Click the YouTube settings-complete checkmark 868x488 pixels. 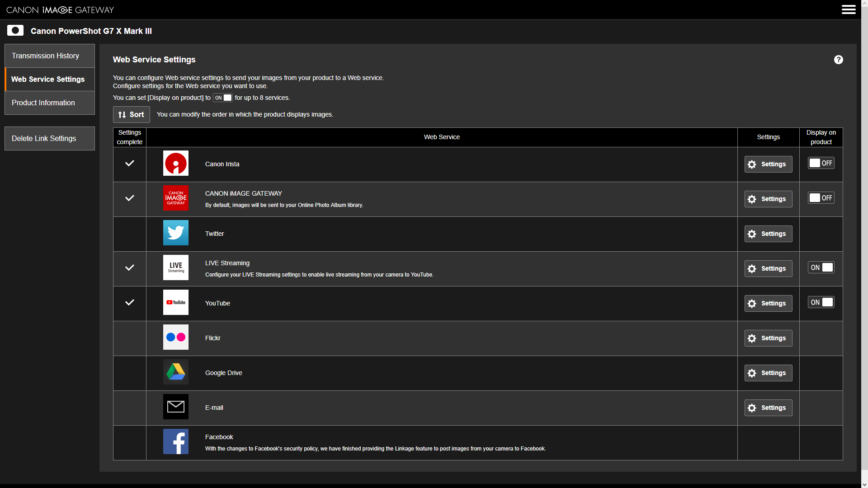(x=130, y=302)
